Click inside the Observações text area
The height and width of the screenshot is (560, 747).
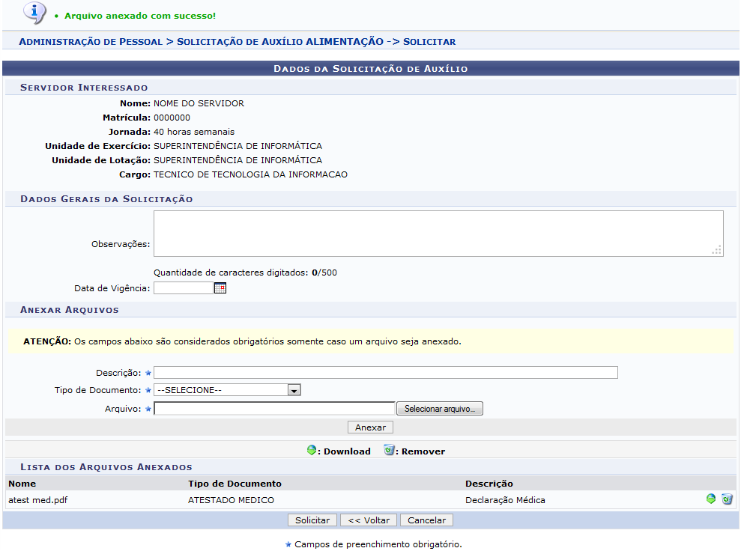pyautogui.click(x=438, y=234)
